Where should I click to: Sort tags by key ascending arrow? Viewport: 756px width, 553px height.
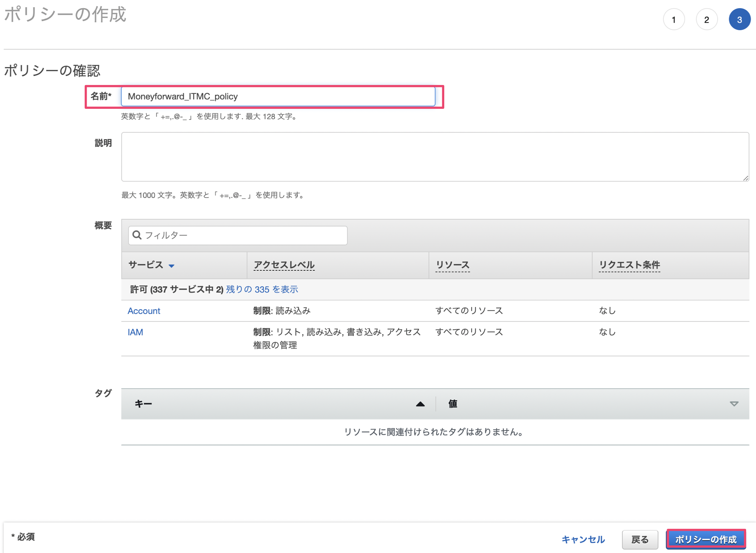tap(420, 404)
